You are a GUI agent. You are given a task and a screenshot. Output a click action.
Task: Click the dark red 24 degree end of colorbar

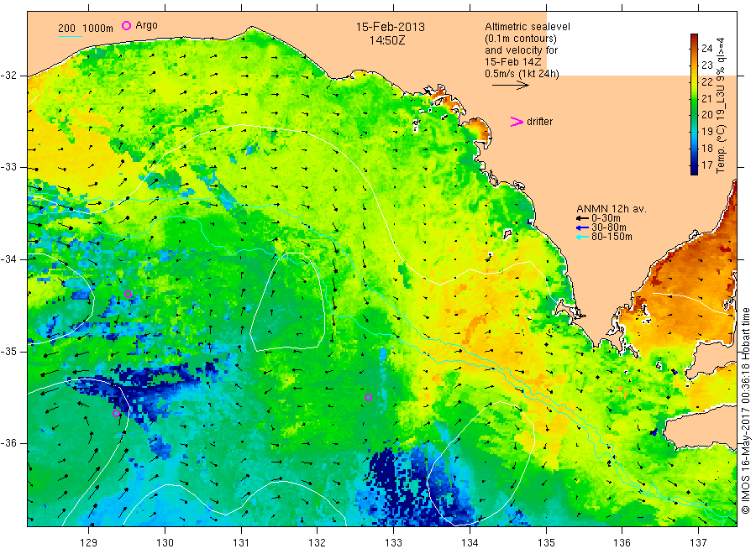[694, 39]
